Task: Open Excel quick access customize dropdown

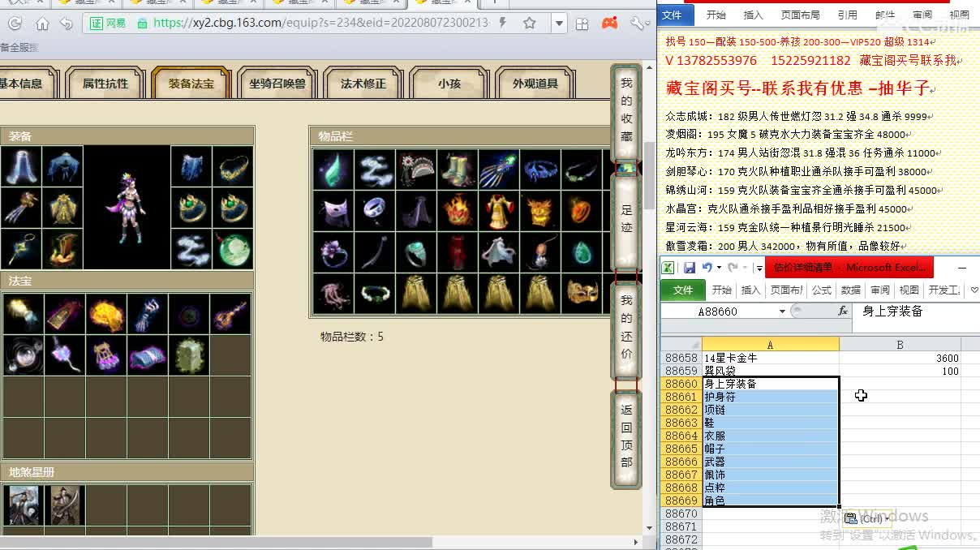Action: 759,269
